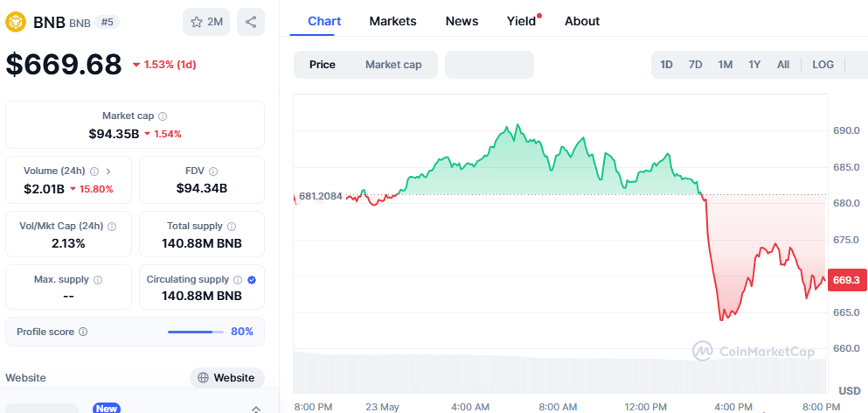Show FDV info icon
The image size is (868, 413).
(213, 171)
